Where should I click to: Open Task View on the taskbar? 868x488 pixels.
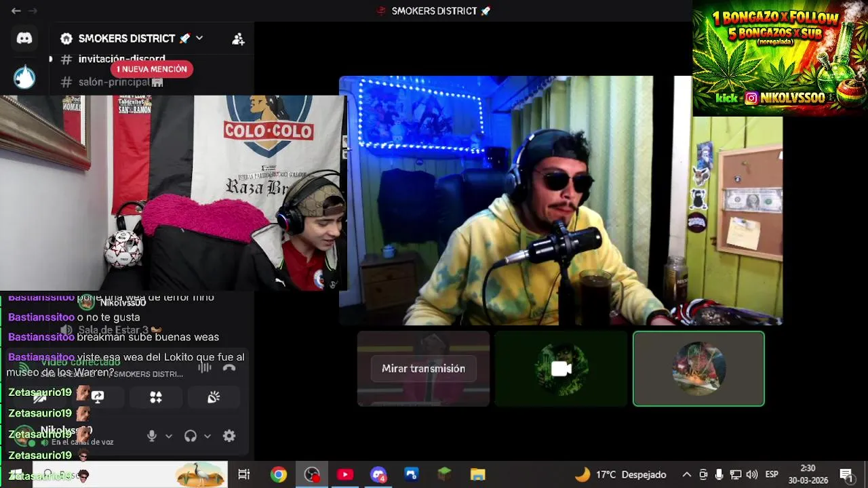click(x=244, y=474)
